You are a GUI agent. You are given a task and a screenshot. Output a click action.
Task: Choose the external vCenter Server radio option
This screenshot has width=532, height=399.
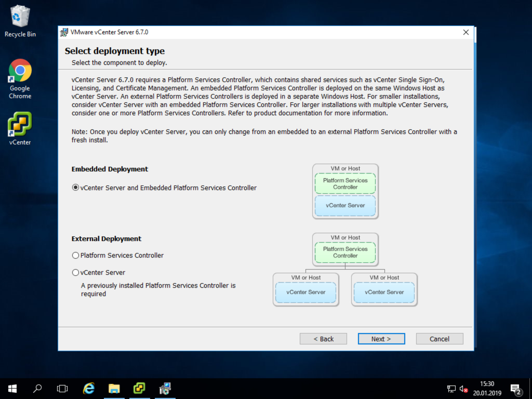[76, 272]
